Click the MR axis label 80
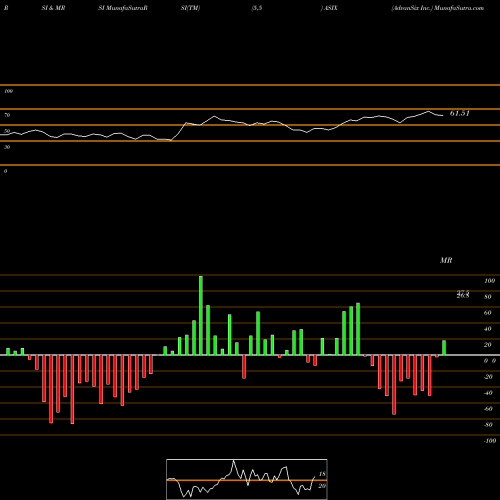Screen dimensions: 500x500 [x=488, y=297]
